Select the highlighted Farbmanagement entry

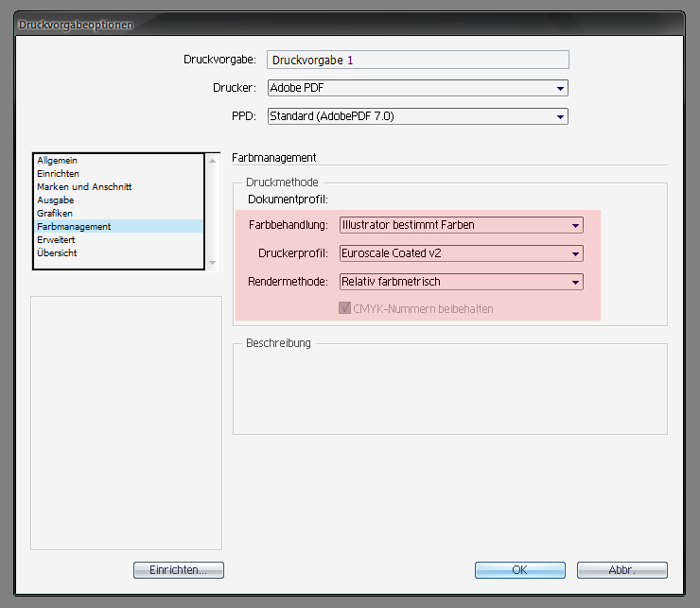(x=119, y=226)
